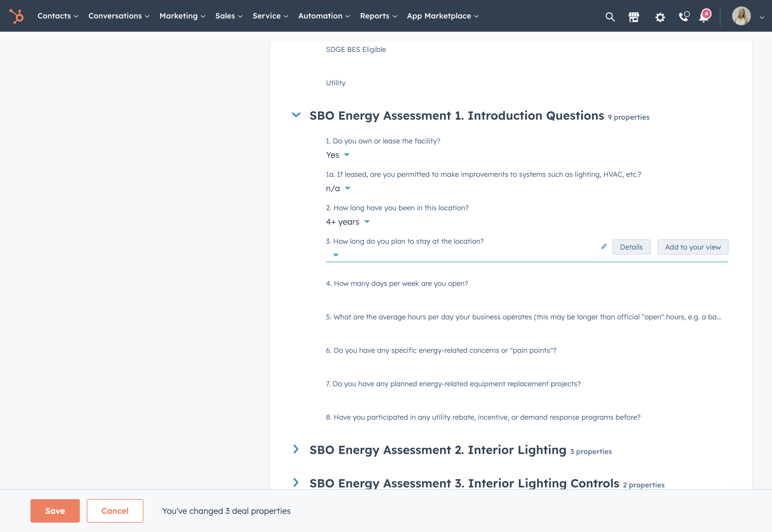772x532 pixels.
Task: Select 'SDGE BES Eligible' property
Action: [356, 49]
